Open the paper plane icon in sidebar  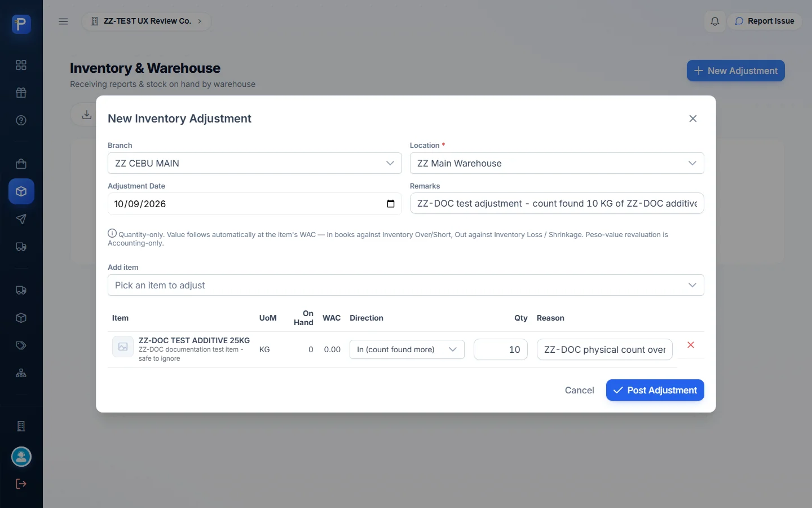(x=21, y=219)
